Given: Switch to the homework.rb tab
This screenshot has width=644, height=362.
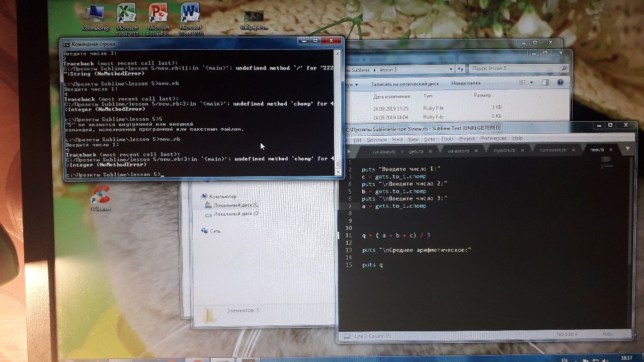Looking at the screenshot, I should [x=552, y=150].
